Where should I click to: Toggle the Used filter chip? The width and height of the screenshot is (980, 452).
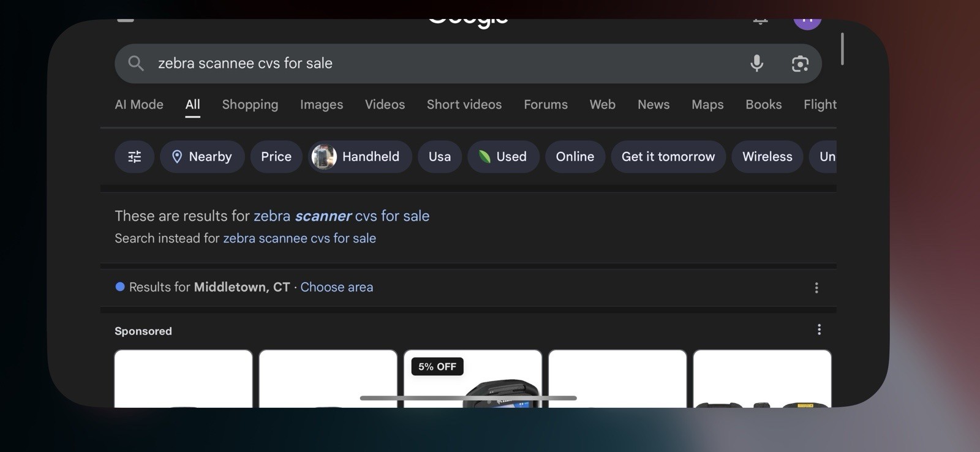click(x=503, y=157)
